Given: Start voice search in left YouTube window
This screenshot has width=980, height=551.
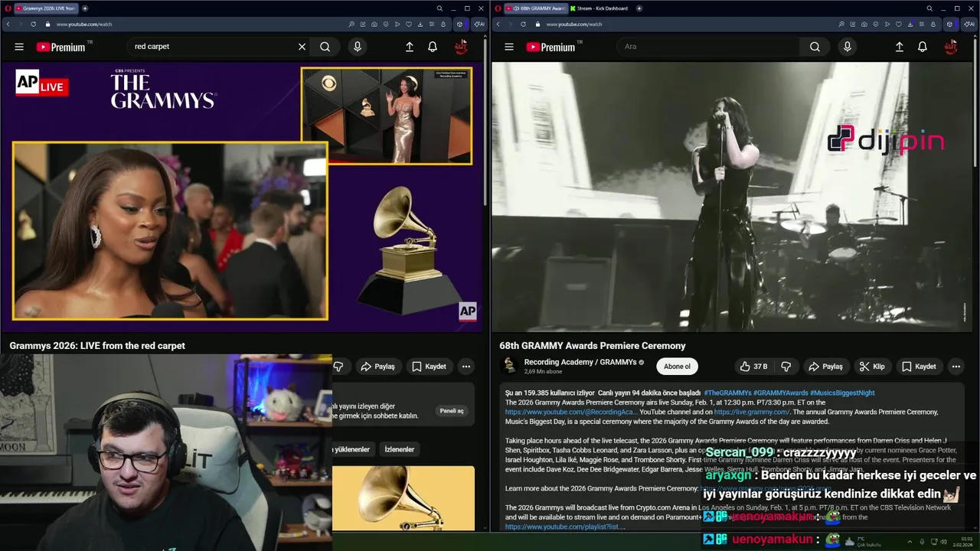Looking at the screenshot, I should click(x=357, y=47).
